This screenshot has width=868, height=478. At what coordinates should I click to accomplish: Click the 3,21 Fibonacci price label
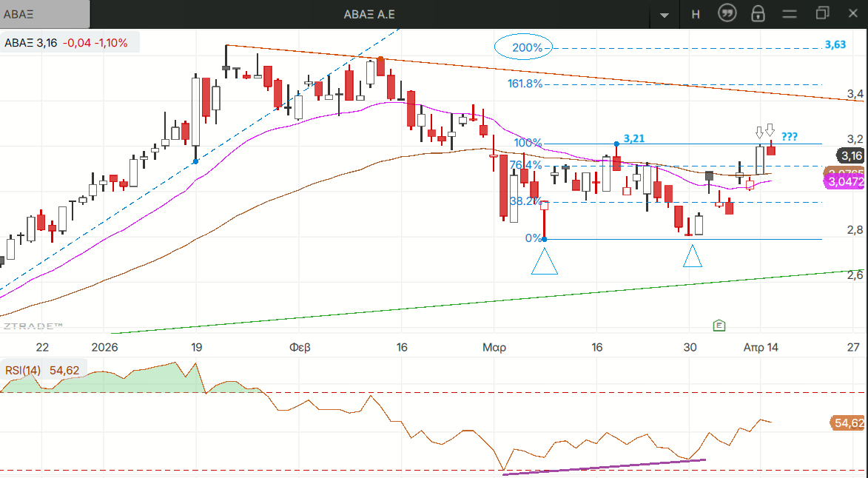[635, 138]
